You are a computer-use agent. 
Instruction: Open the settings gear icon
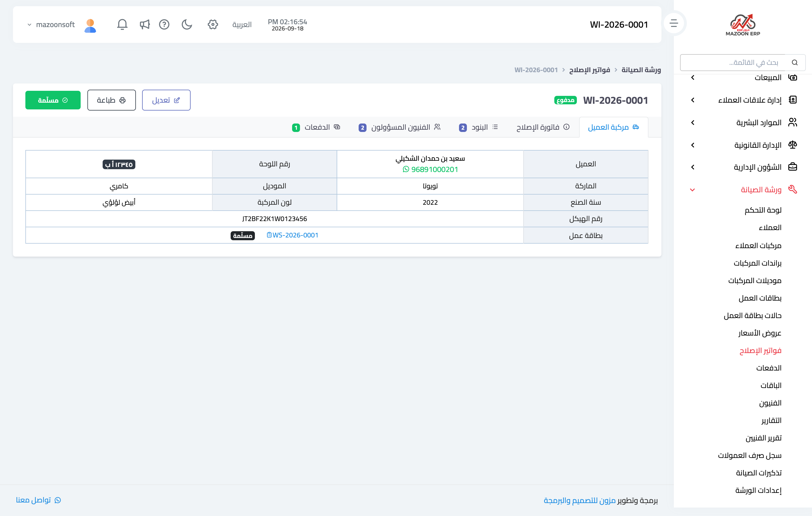[x=213, y=24]
